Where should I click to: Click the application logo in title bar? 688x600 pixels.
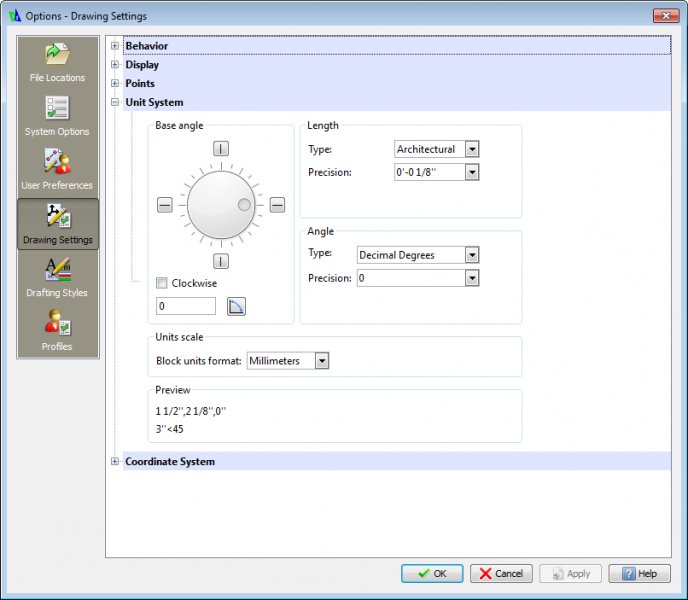tap(15, 16)
